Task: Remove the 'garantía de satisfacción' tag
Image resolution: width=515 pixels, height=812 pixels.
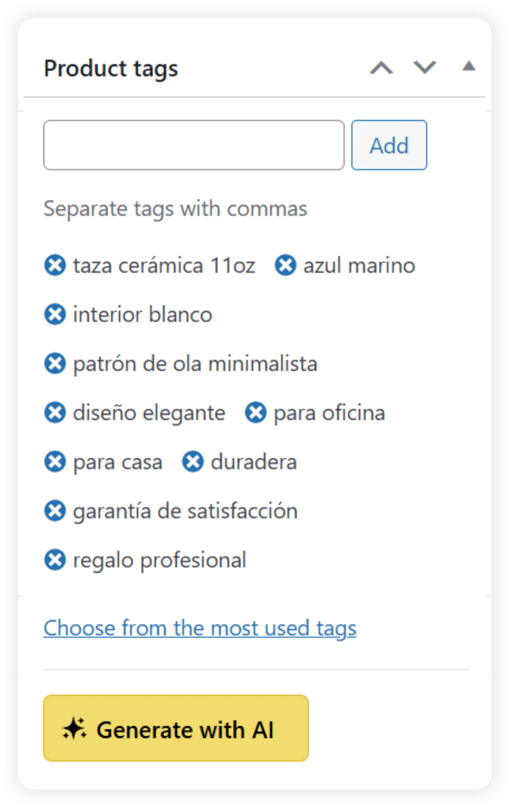Action: (x=55, y=510)
